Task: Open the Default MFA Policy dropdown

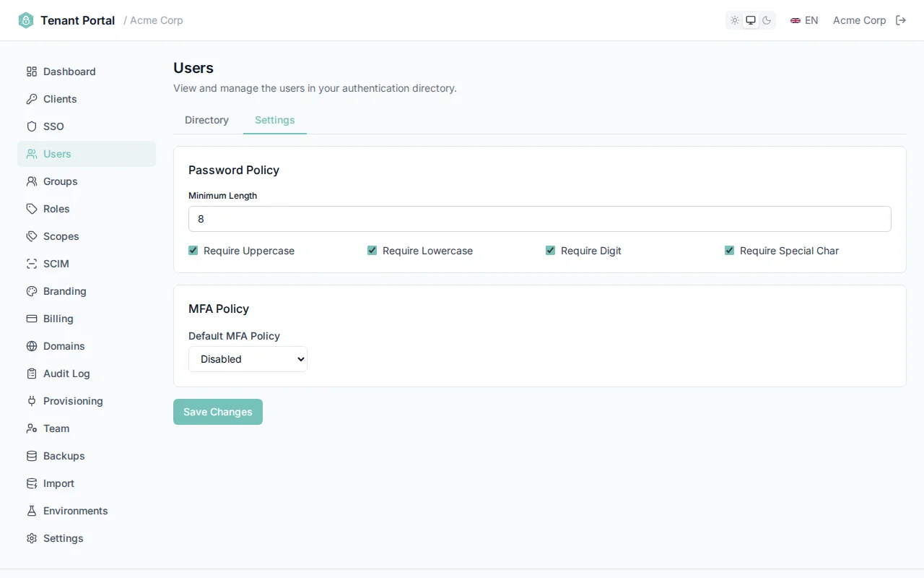Action: click(x=248, y=359)
